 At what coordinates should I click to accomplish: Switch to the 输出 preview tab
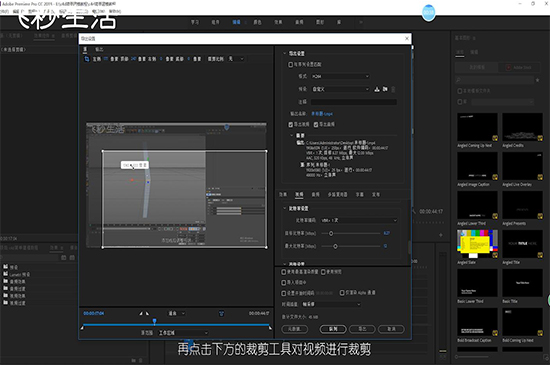[99, 49]
